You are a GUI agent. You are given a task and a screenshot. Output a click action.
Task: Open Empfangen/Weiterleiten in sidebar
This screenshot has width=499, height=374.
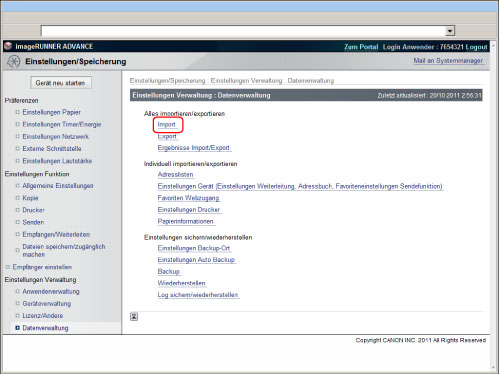point(56,235)
